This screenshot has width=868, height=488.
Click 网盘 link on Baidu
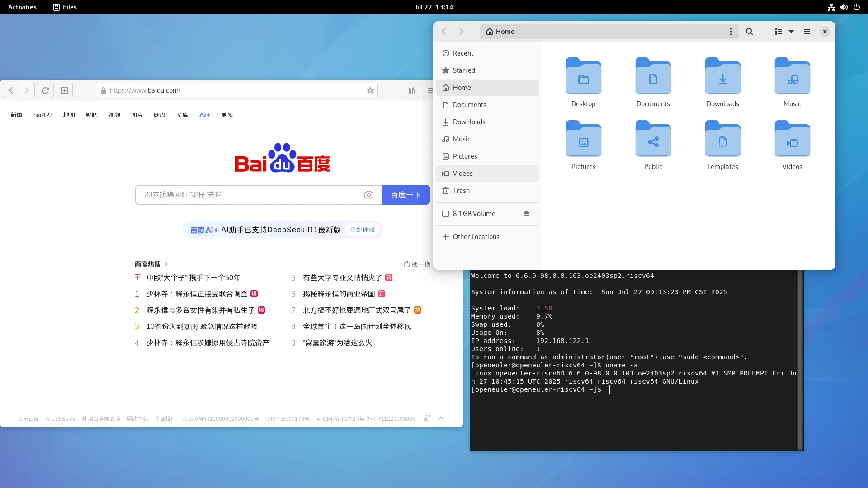(x=160, y=115)
